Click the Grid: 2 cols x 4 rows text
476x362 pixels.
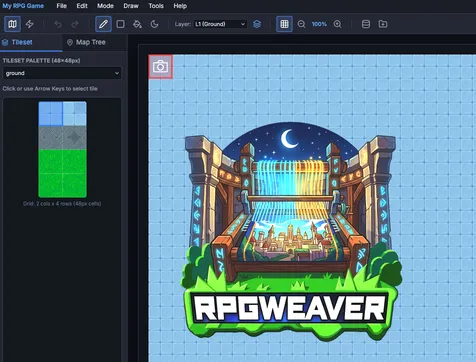tap(62, 203)
